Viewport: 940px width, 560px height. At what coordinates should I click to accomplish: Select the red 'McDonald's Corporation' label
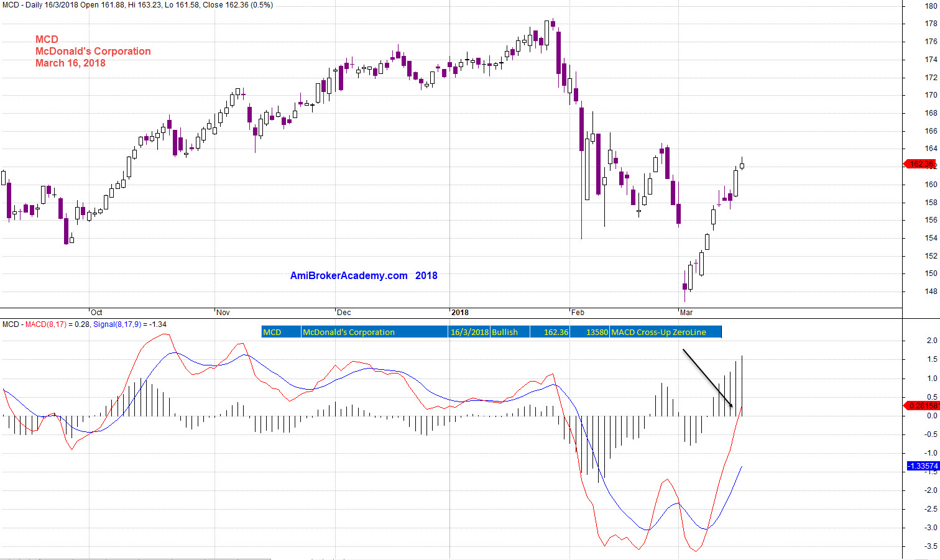(93, 51)
